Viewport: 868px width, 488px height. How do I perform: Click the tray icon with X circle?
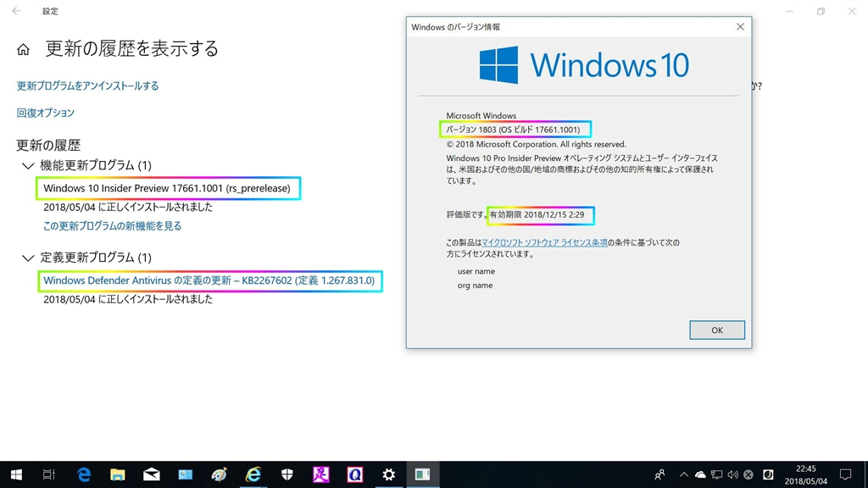[748, 474]
